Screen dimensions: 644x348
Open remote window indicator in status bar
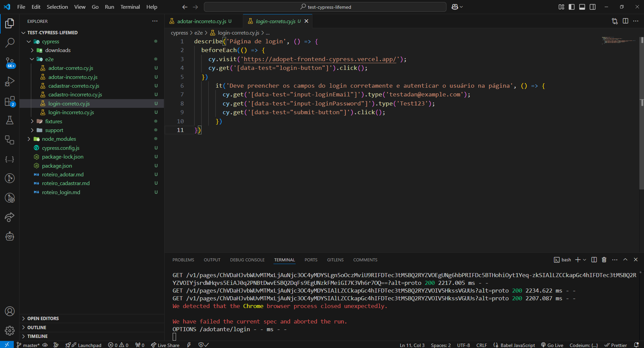point(7,345)
